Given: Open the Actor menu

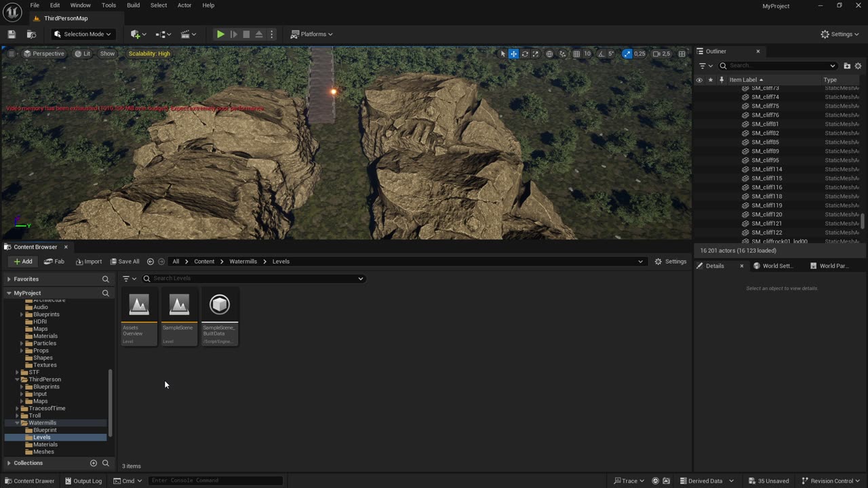Looking at the screenshot, I should click(x=184, y=5).
